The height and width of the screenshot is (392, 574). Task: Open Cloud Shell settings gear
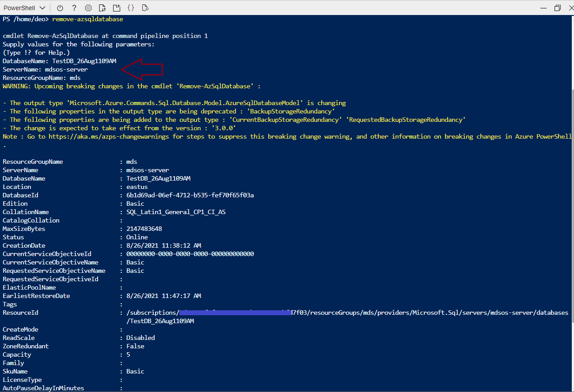(88, 8)
